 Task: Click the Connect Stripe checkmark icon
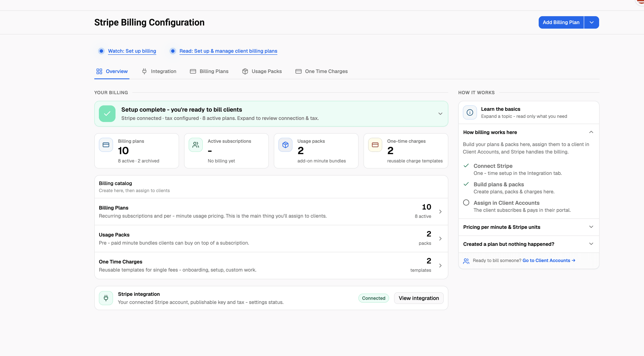pyautogui.click(x=466, y=166)
